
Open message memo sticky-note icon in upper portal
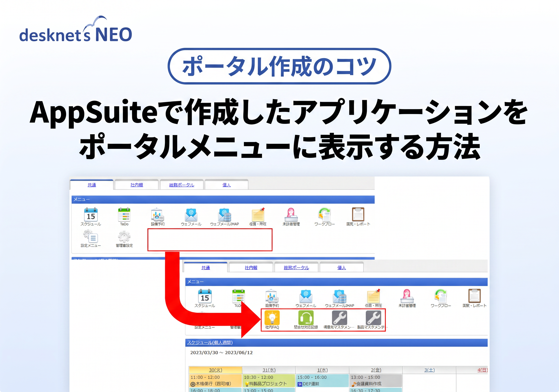258,215
